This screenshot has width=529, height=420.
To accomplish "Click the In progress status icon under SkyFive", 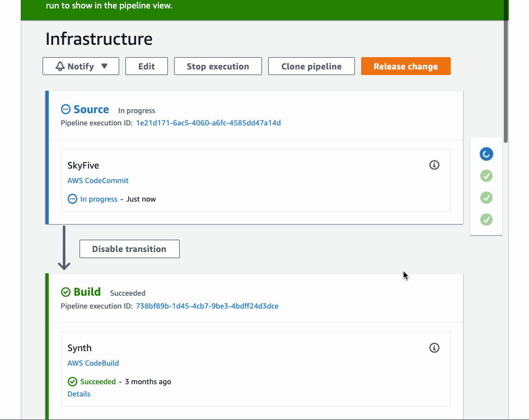I will pyautogui.click(x=72, y=199).
